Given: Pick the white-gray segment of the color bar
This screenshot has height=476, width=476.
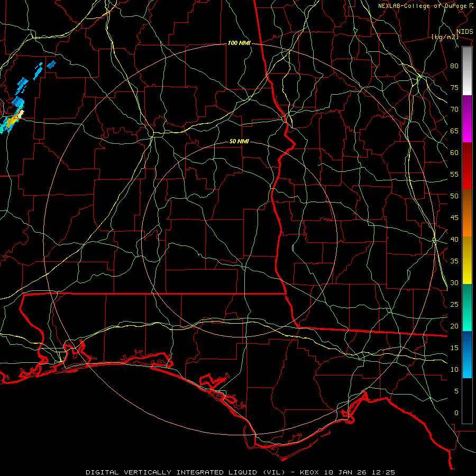Looking at the screenshot, I should [x=467, y=71].
